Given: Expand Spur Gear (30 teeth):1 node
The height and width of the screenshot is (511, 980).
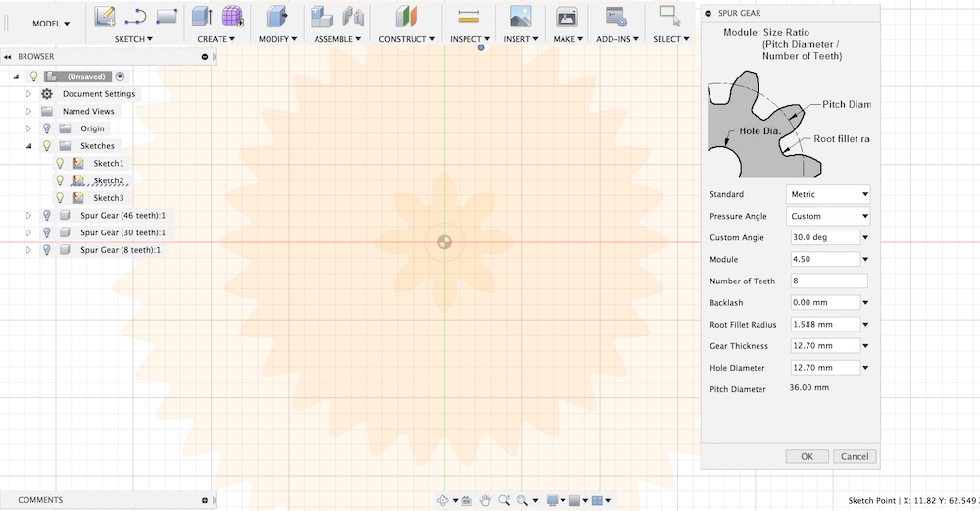Looking at the screenshot, I should pyautogui.click(x=28, y=232).
